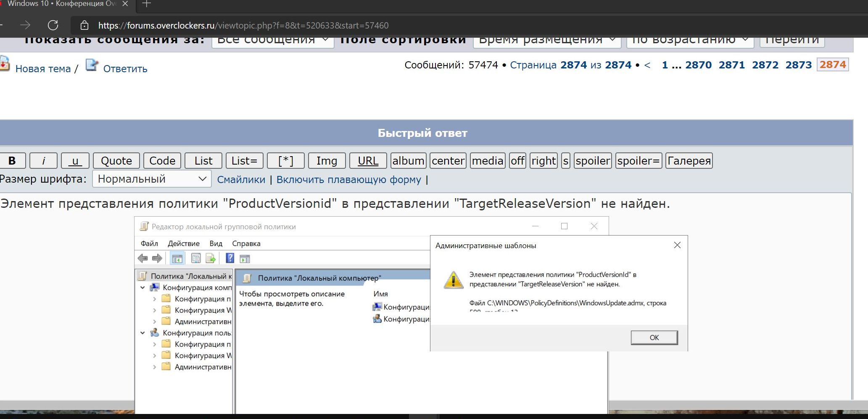Click the media BBCode button
Viewport: 868px width, 419px height.
click(488, 161)
